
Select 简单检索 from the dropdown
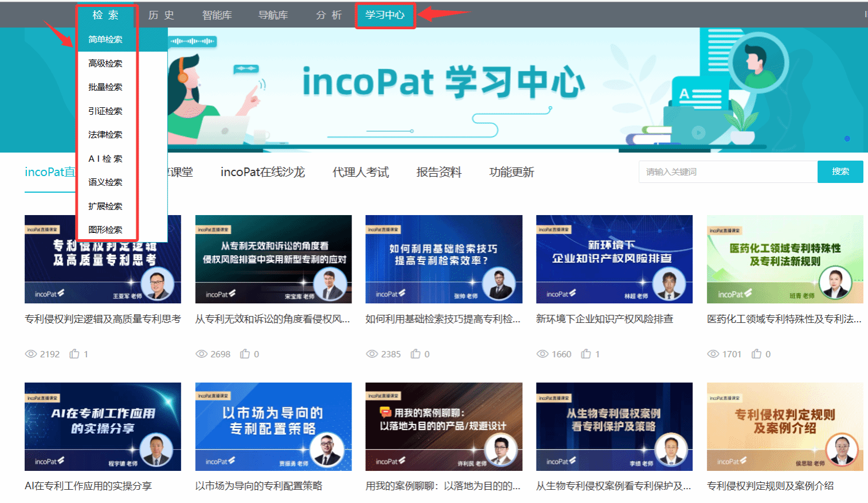[x=105, y=40]
